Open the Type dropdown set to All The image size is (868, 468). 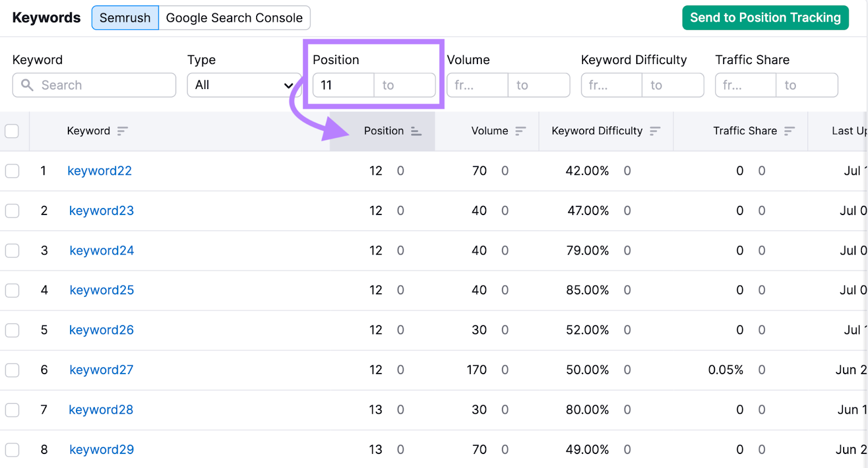tap(244, 85)
